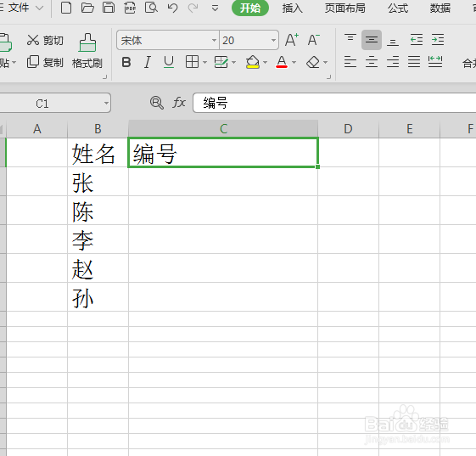Screen dimensions: 476x456
Task: Expand the font color dropdown arrow
Action: [294, 63]
